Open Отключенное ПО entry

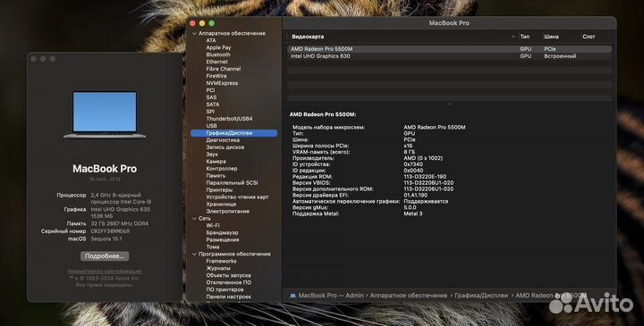tap(228, 282)
